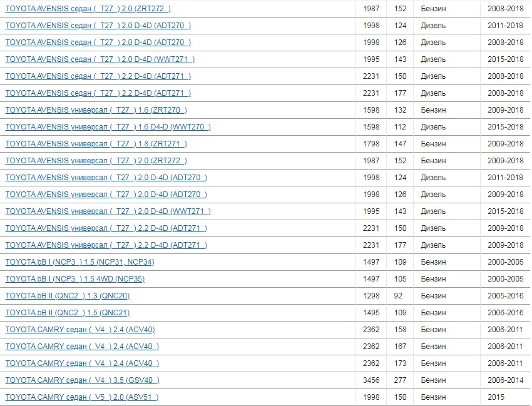This screenshot has width=532, height=406.
Task: Open AVENSIS универсал 2.0 D-4D (ADT270_) 124 hp link
Action: pos(106,178)
